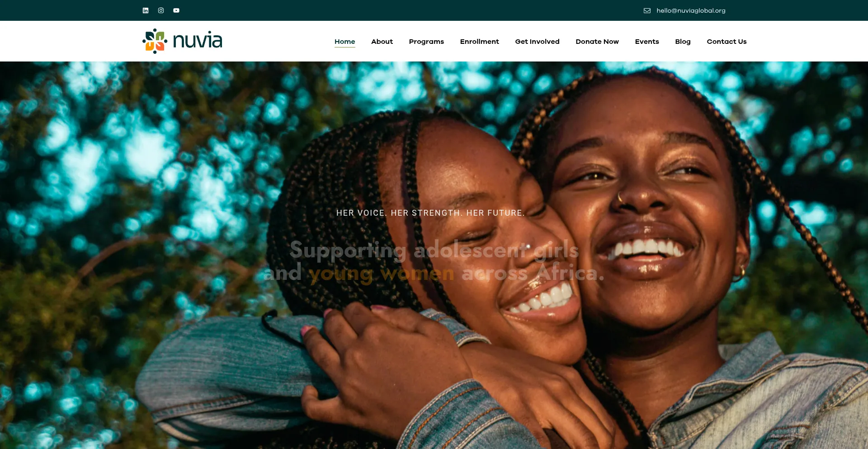Click the 'young women' highlighted text
The width and height of the screenshot is (868, 449).
tap(381, 274)
